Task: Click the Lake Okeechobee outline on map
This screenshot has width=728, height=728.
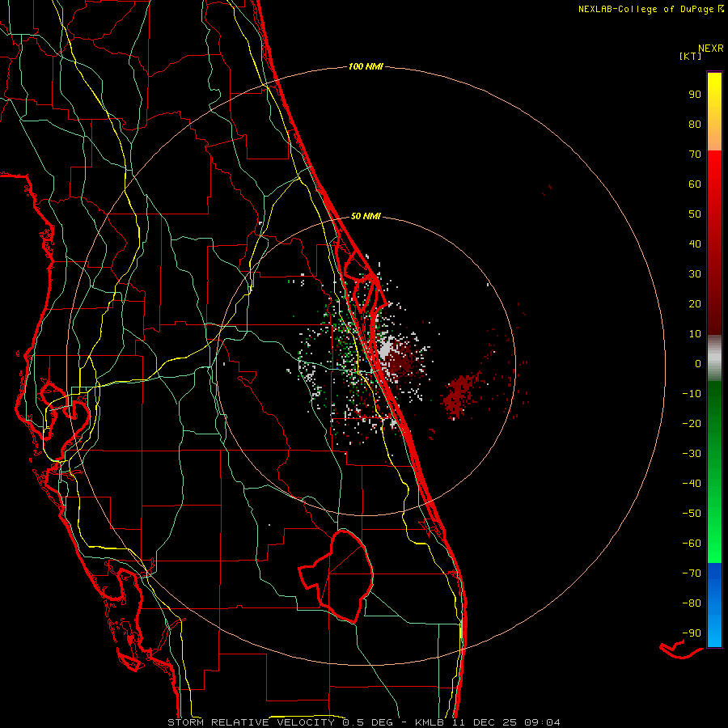Action: coord(336,576)
